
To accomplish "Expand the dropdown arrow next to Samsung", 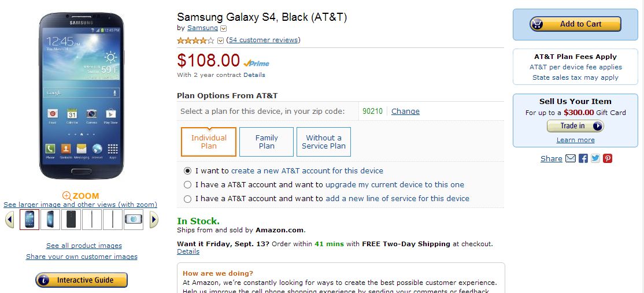I will pos(224,28).
